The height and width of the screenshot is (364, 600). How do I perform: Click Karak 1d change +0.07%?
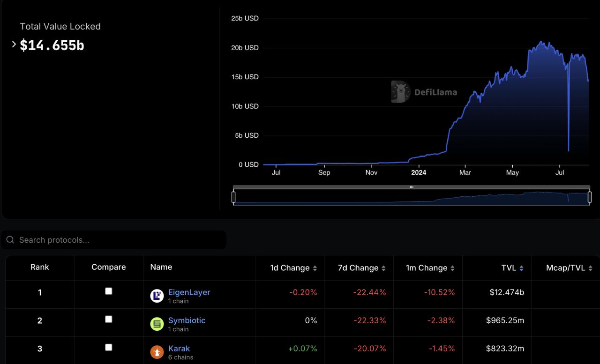point(303,349)
